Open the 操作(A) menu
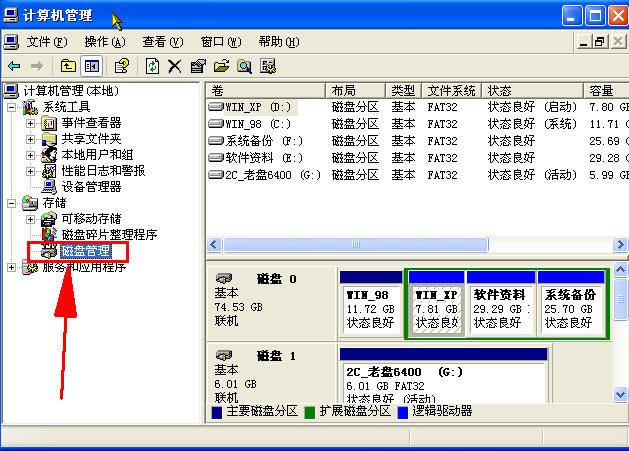Image resolution: width=629 pixels, height=451 pixels. click(x=105, y=42)
